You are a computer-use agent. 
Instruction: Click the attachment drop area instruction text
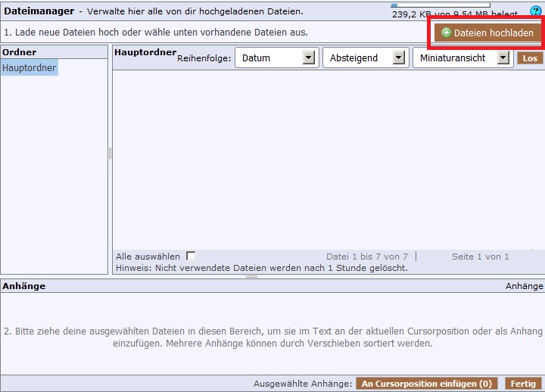(x=272, y=338)
